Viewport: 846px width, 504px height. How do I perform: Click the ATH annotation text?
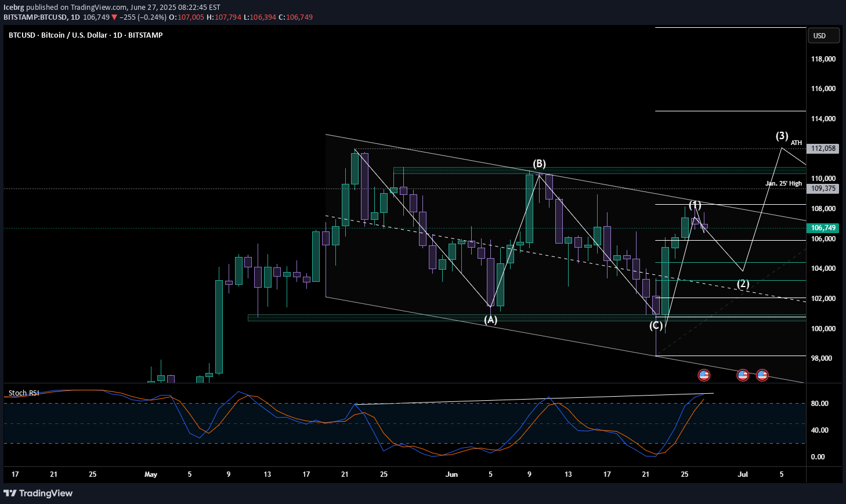point(796,143)
